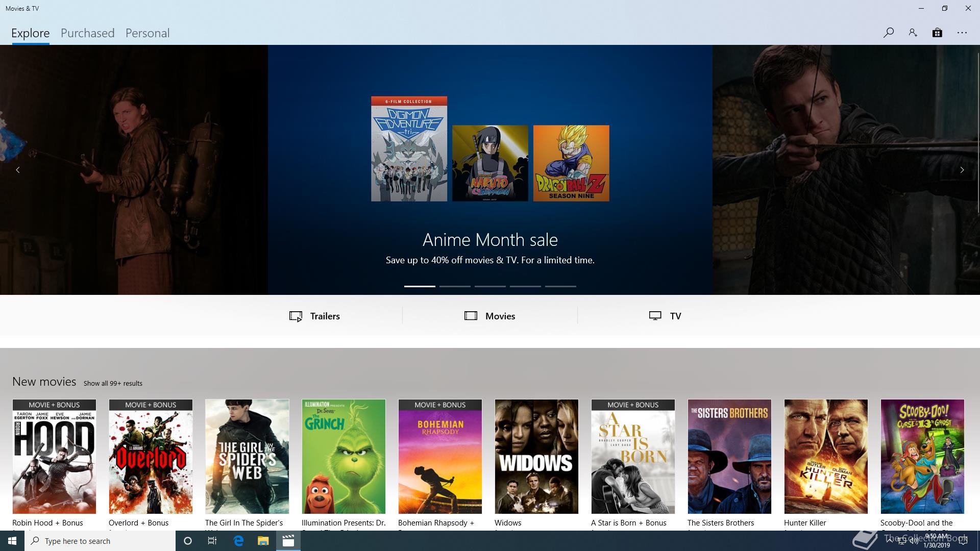Open the Bohemian Rhapsody poster
The width and height of the screenshot is (980, 551).
coord(440,457)
